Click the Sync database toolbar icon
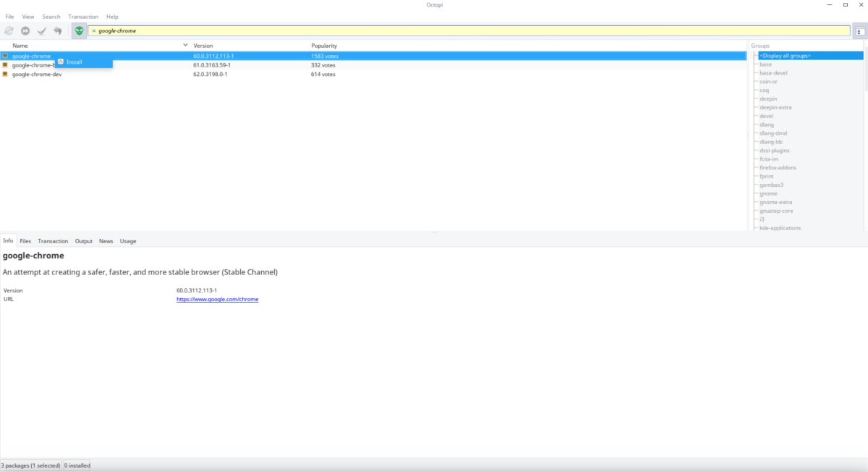Viewport: 868px width, 472px height. pyautogui.click(x=9, y=30)
